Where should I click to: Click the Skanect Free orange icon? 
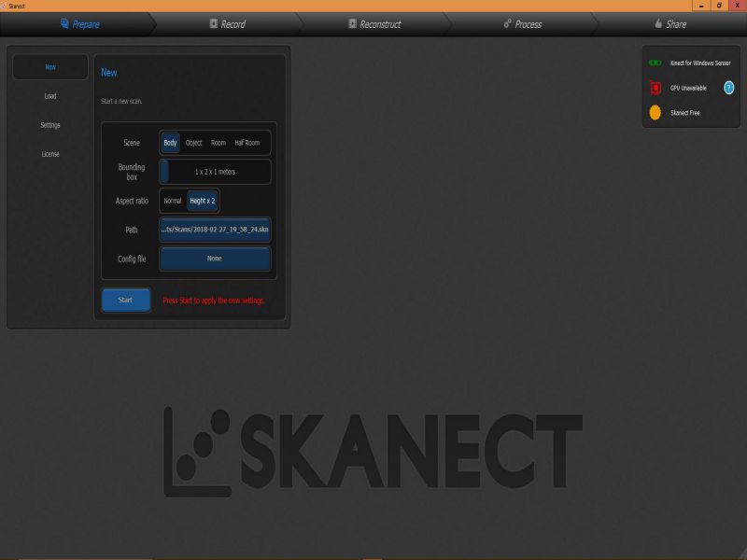[655, 113]
